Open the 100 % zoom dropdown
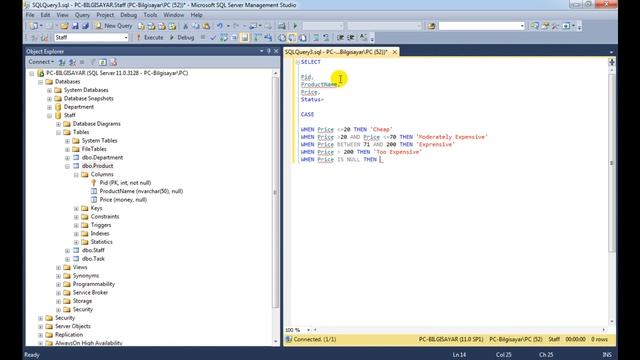The width and height of the screenshot is (640, 360). coord(308,330)
